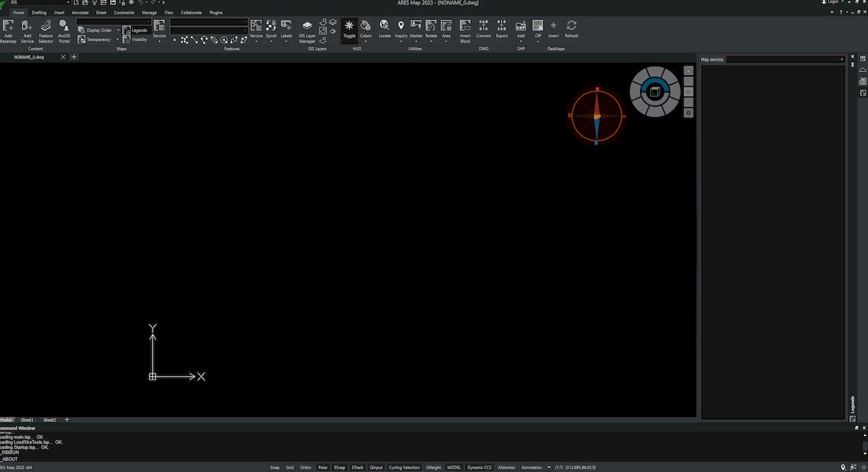Click the compass in the drawing area

click(597, 116)
